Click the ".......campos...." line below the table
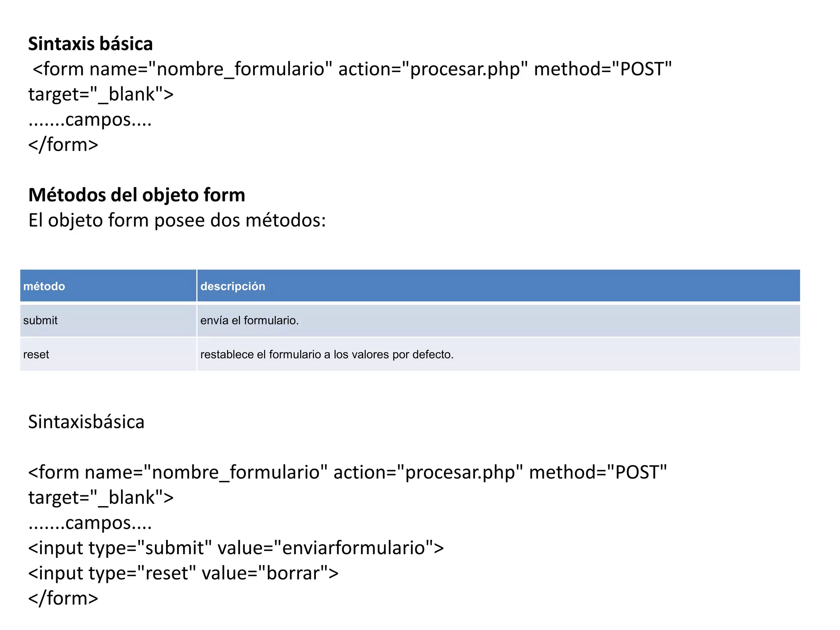Viewport: 840px width, 630px height. click(90, 523)
